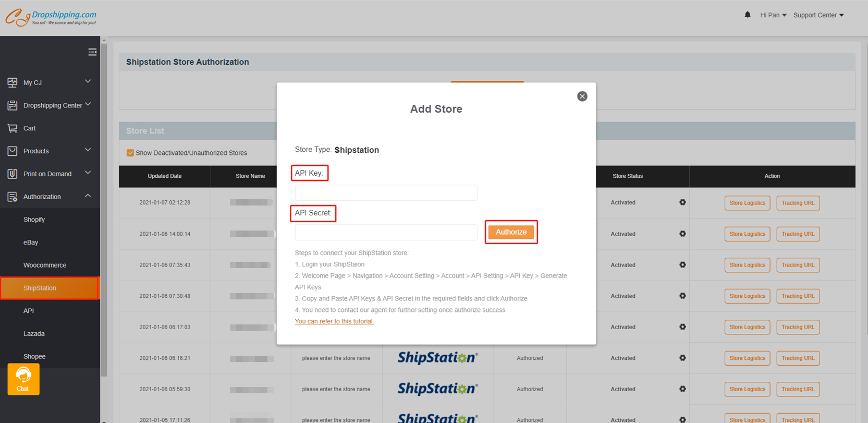Click gear icon for 2021-01-07 02:12:28 store
The width and height of the screenshot is (868, 423).
[x=682, y=202]
